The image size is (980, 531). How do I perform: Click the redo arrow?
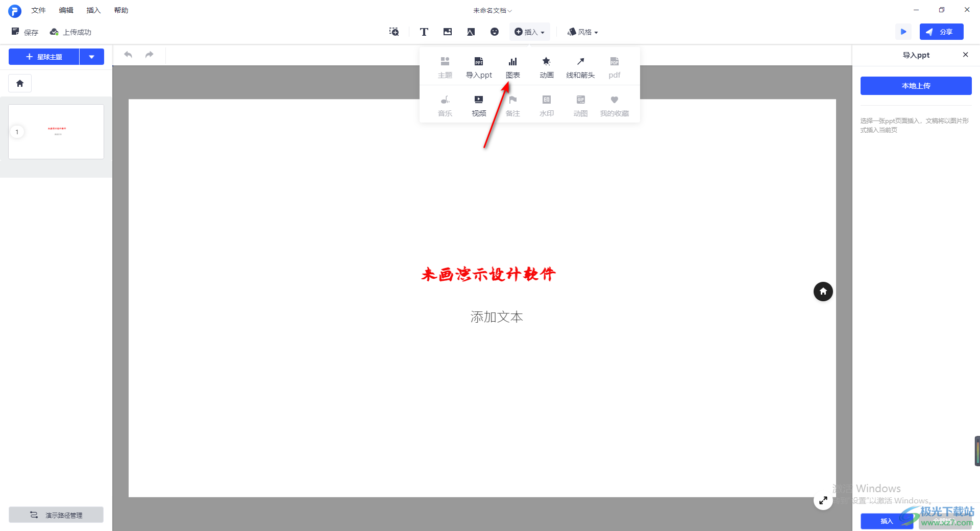click(149, 55)
